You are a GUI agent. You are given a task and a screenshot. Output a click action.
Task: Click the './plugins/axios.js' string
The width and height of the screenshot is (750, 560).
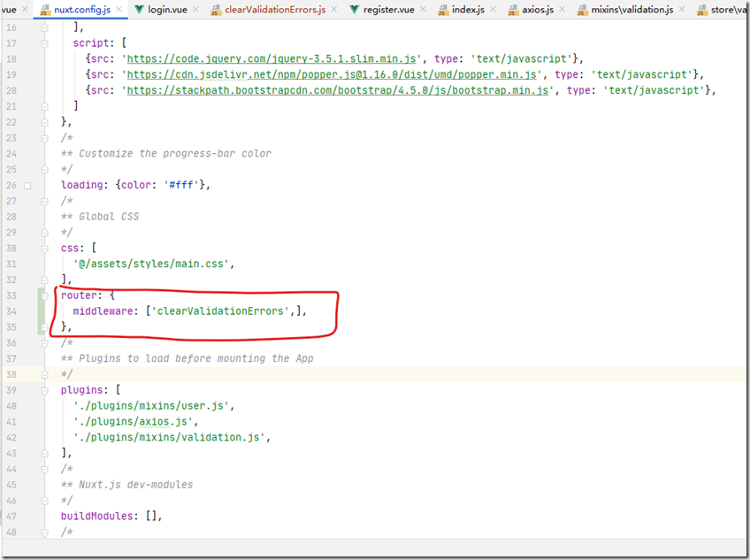[x=133, y=422]
